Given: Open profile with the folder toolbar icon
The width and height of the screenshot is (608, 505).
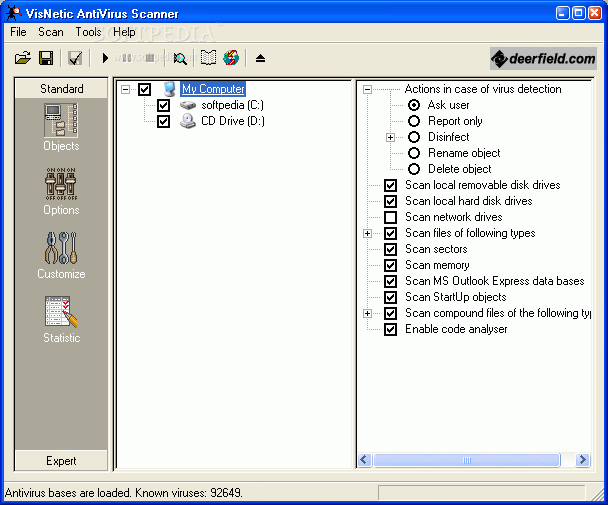Looking at the screenshot, I should pyautogui.click(x=23, y=58).
